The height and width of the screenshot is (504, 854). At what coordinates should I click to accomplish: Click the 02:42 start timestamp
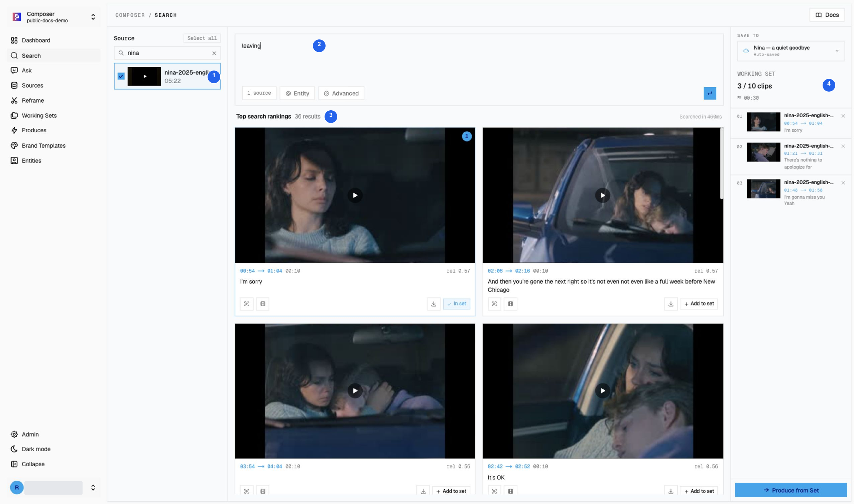[x=495, y=467]
